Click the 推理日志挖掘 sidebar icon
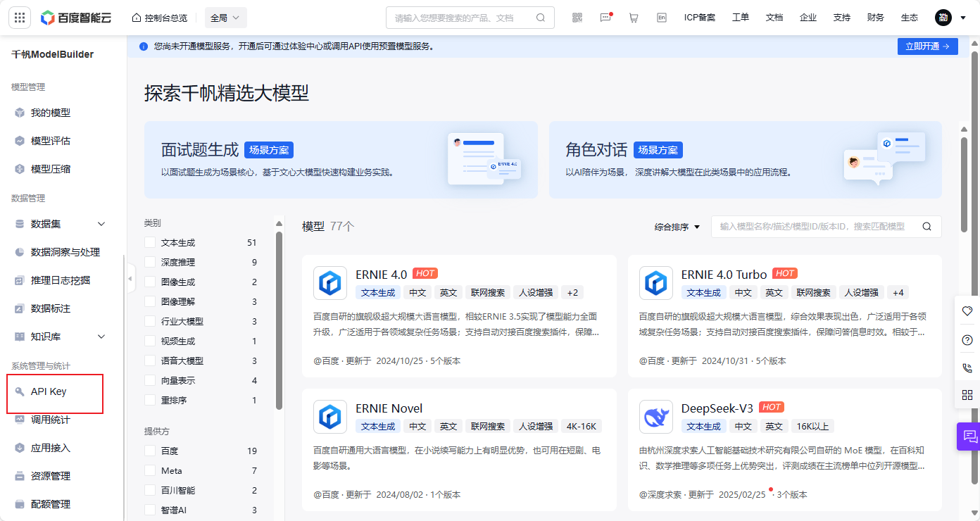980x521 pixels. 20,280
